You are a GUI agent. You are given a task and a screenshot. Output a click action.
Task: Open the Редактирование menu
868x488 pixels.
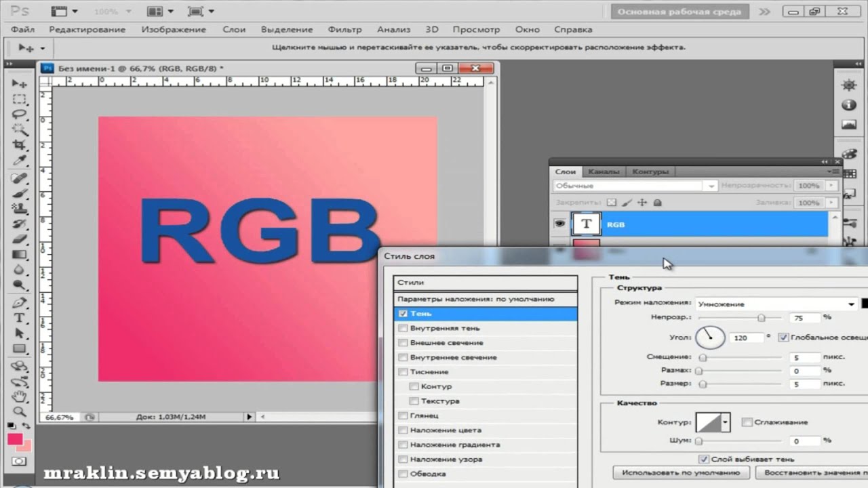87,30
